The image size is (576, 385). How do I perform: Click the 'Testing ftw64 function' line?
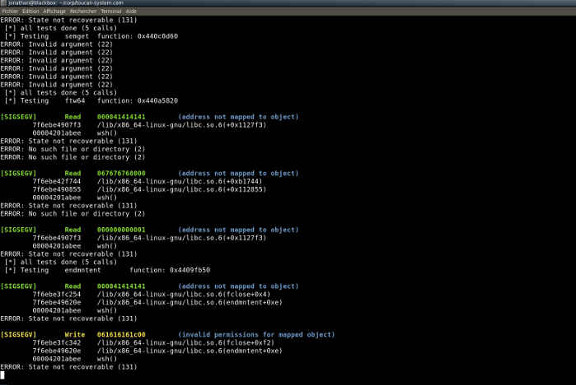point(91,101)
